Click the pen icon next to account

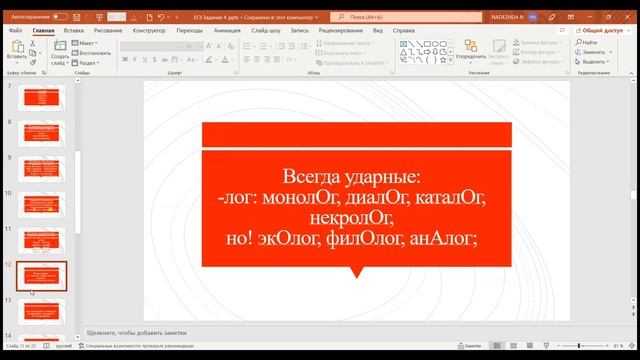(552, 17)
